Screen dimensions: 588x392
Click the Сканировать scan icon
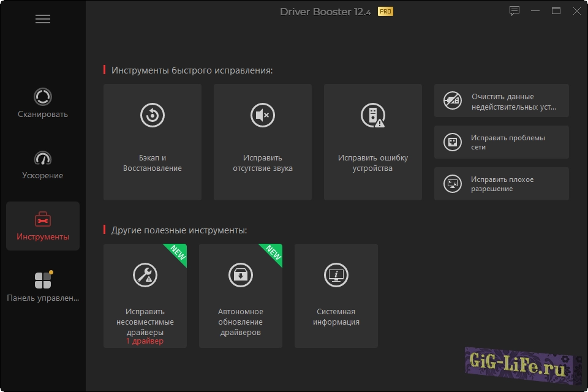click(x=43, y=97)
